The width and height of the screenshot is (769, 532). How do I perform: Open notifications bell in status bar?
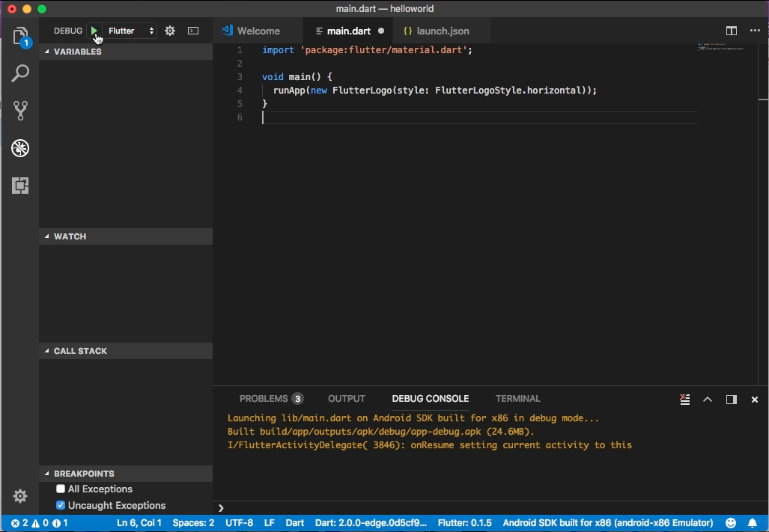(753, 523)
